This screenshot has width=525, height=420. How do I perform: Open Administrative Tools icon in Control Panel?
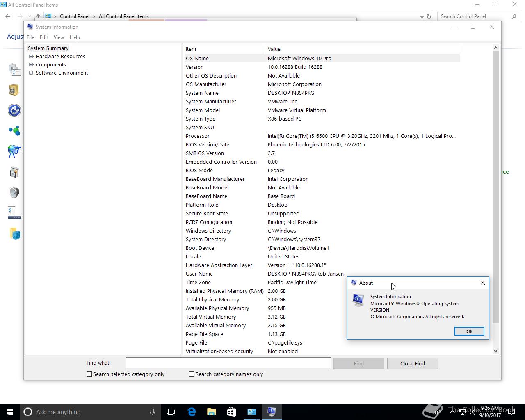click(x=14, y=70)
